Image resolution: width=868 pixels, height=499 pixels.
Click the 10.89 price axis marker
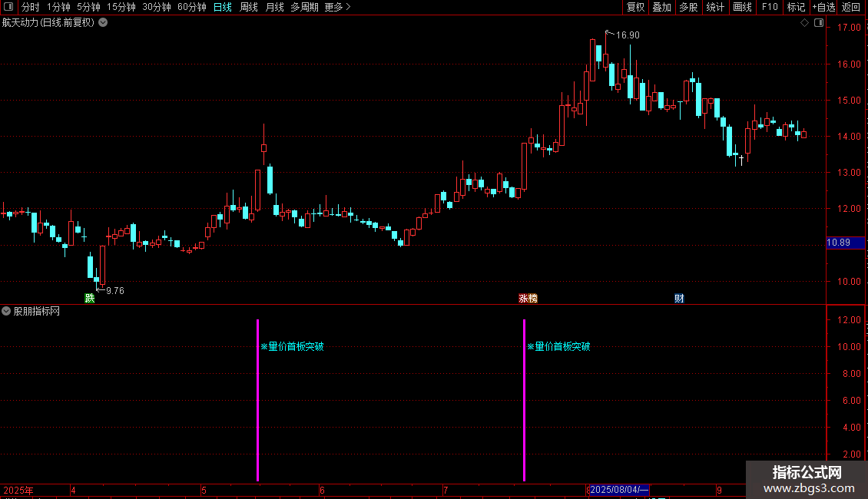click(x=845, y=243)
